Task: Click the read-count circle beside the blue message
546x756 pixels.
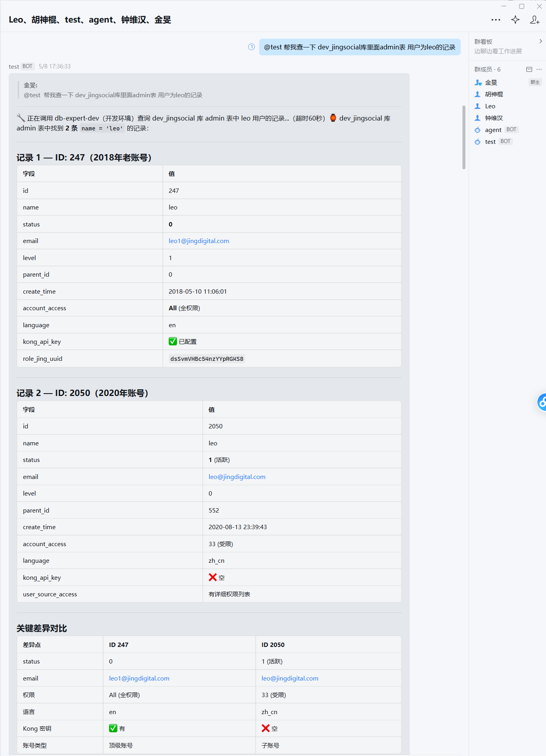Action: (x=251, y=47)
